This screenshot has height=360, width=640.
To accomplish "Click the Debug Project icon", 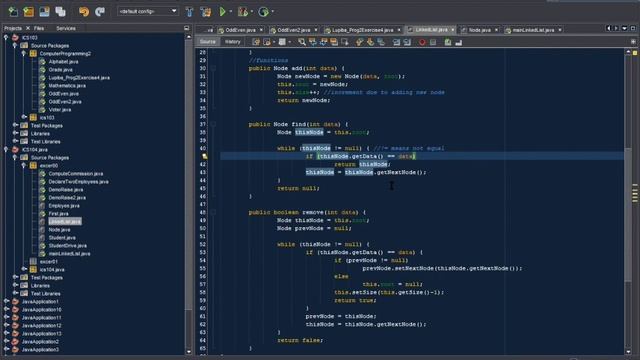I will (243, 11).
